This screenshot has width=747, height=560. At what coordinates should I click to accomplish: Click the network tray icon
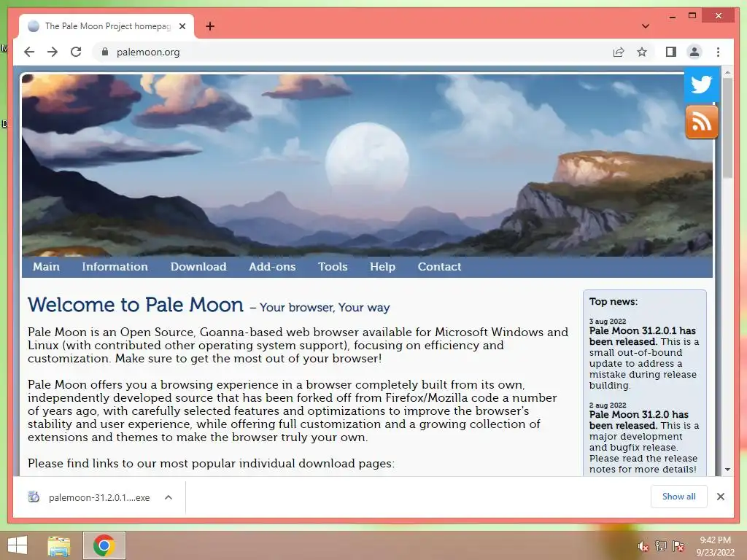pyautogui.click(x=660, y=546)
